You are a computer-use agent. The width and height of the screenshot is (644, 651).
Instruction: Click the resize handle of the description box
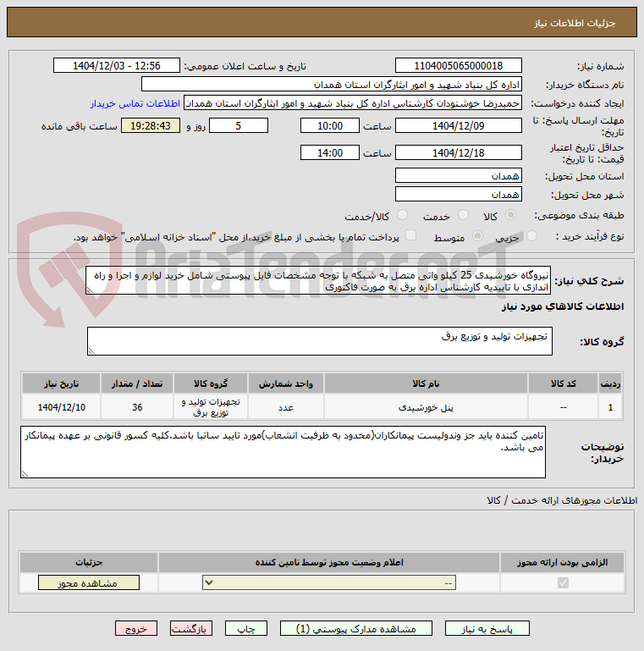(x=90, y=290)
